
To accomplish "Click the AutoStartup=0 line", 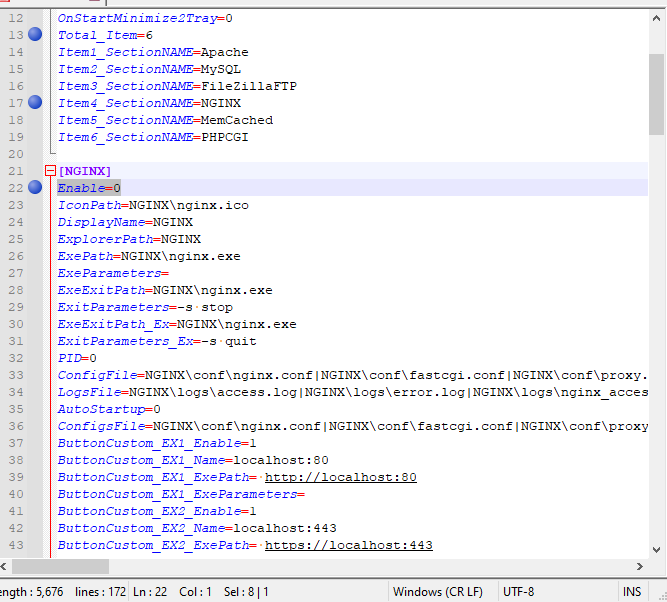I will [109, 409].
